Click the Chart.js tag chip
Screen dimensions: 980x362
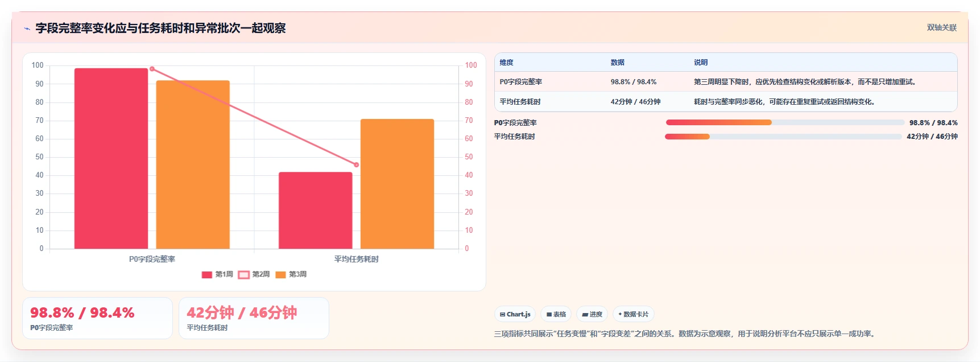[515, 314]
